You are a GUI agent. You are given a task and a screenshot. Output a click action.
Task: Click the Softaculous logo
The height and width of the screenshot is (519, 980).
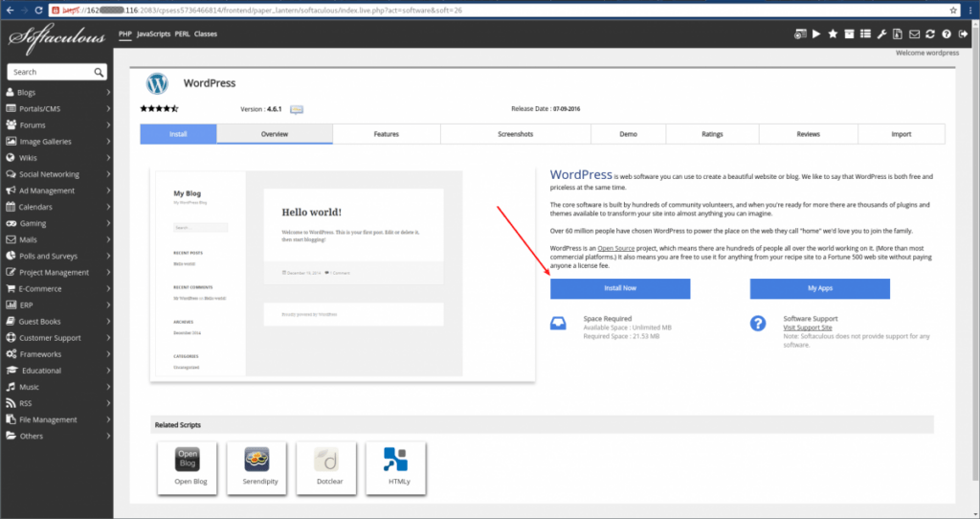click(56, 38)
